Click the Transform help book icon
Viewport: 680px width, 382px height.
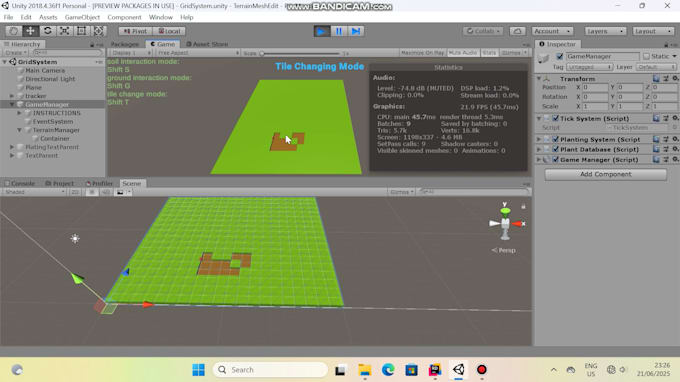[x=656, y=78]
